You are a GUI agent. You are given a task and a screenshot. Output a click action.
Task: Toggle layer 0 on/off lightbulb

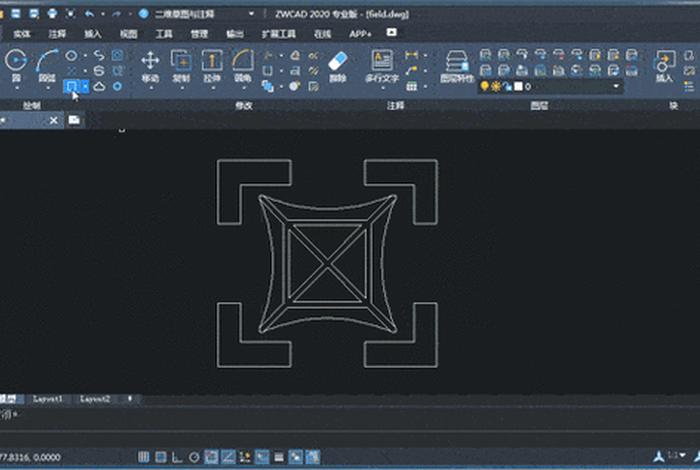pyautogui.click(x=485, y=86)
